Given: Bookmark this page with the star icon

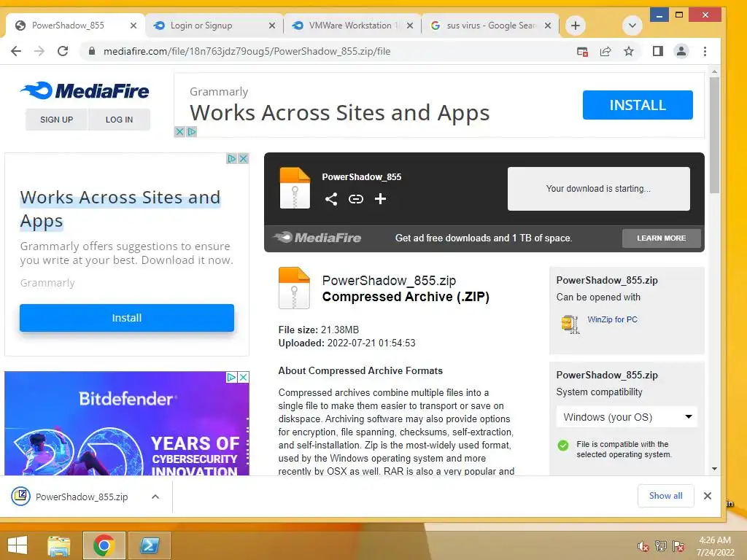Looking at the screenshot, I should pos(629,52).
